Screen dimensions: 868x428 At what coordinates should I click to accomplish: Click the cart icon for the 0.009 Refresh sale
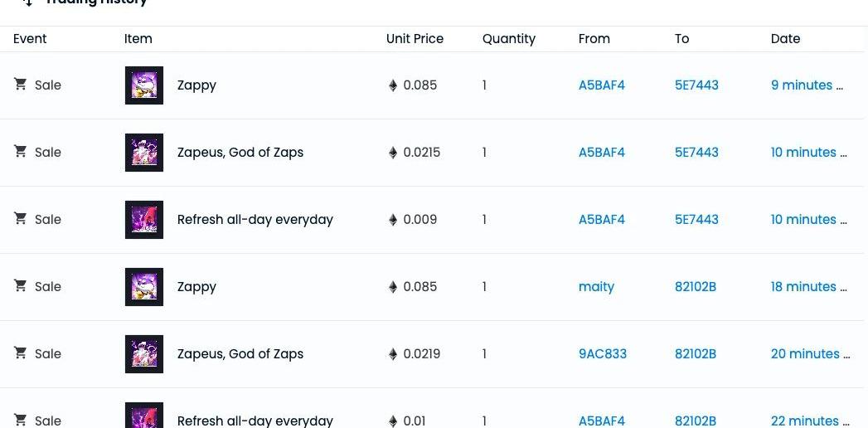point(21,219)
